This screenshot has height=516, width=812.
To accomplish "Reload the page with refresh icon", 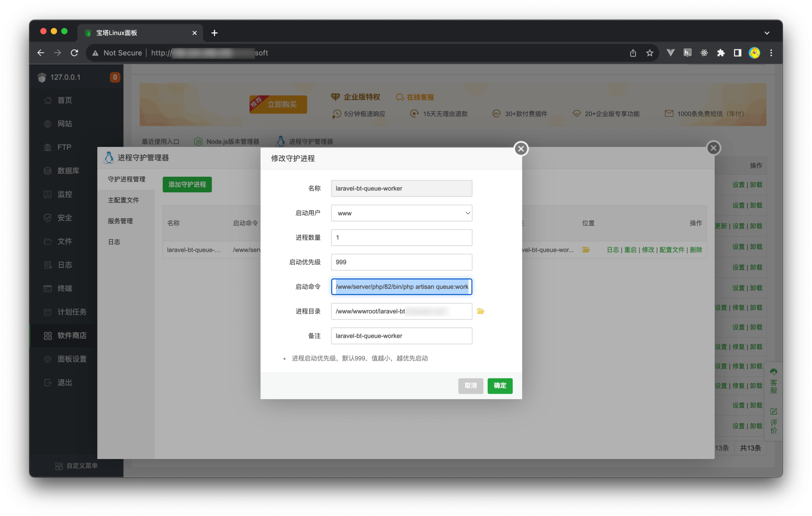I will (x=74, y=53).
